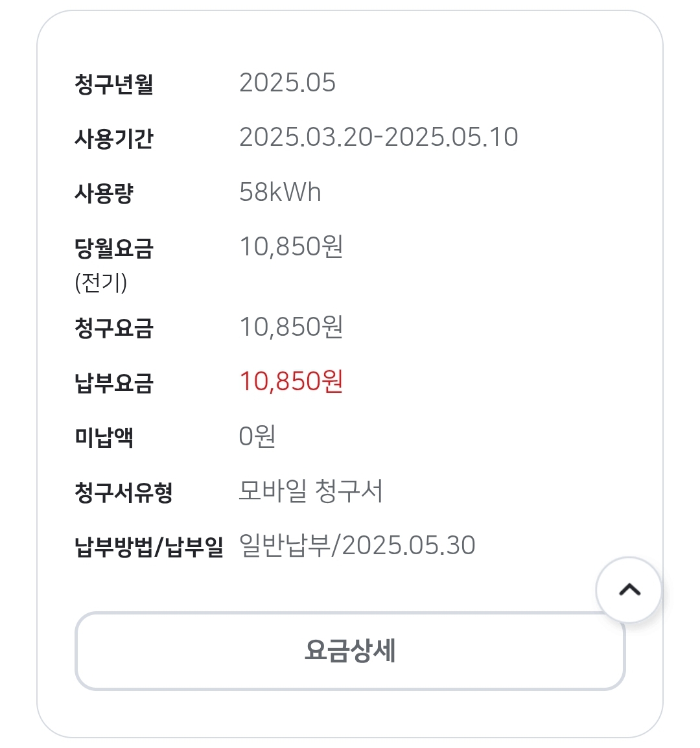Viewport: 700px width, 748px height.
Task: Click the unpaid amount 0원
Action: pos(257,436)
